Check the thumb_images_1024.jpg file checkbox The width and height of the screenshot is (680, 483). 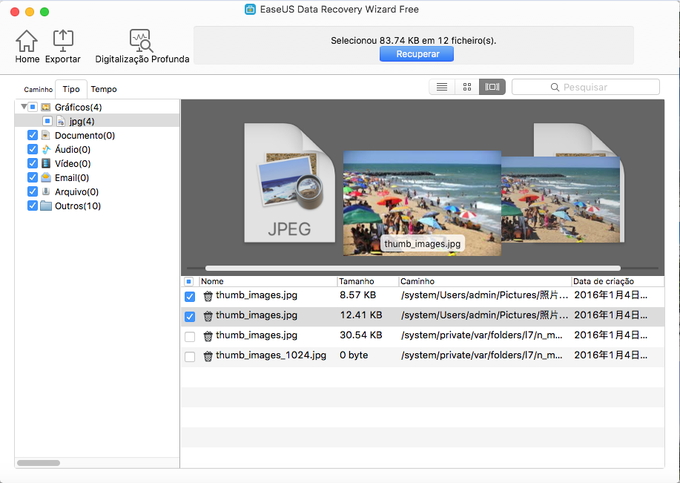pyautogui.click(x=190, y=356)
